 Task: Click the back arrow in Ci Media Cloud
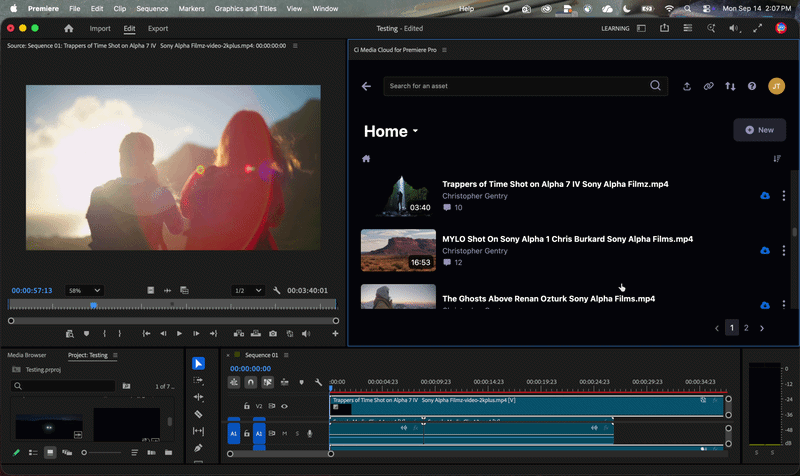click(366, 86)
